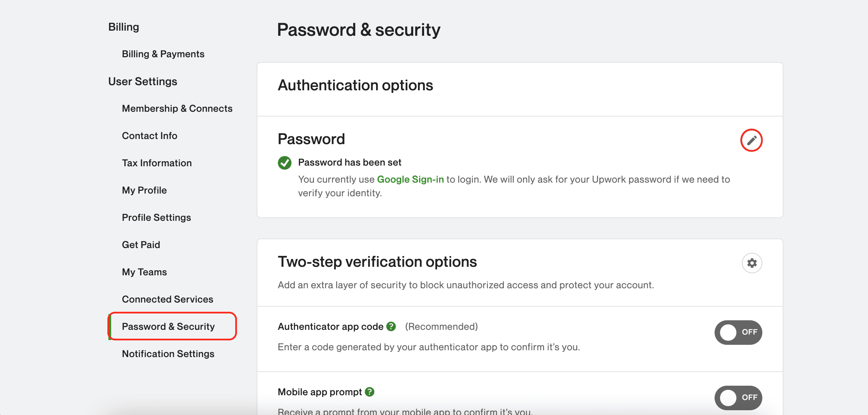Screen dimensions: 868x415
Task: Navigate to Tax Information
Action: pos(157,163)
